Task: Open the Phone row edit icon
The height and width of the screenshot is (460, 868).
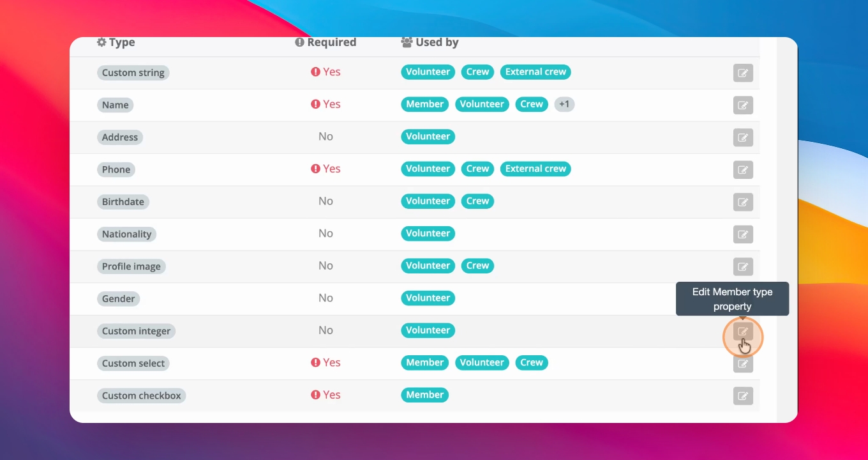Action: tap(743, 170)
